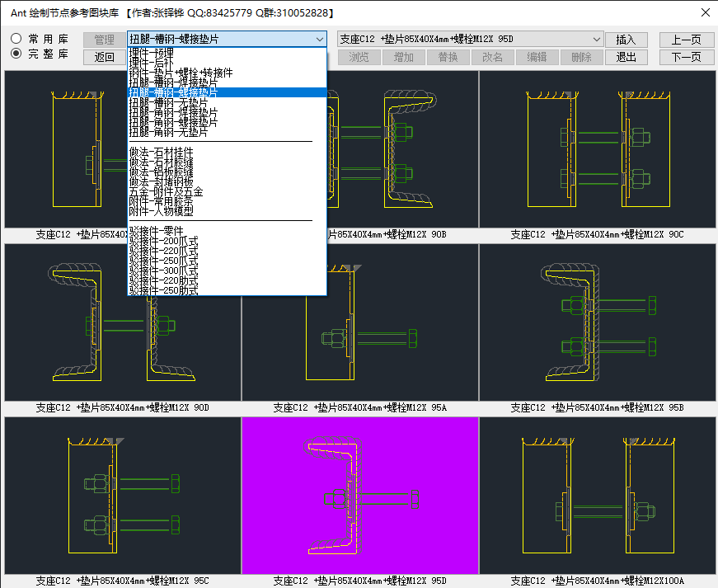This screenshot has height=588, width=718.
Task: Pick the M12X100A bracket block thumbnail
Action: tap(598, 495)
